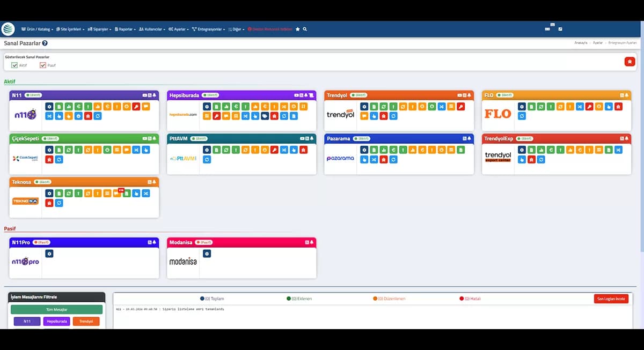Click the Son Logları İncele button

(x=611, y=299)
